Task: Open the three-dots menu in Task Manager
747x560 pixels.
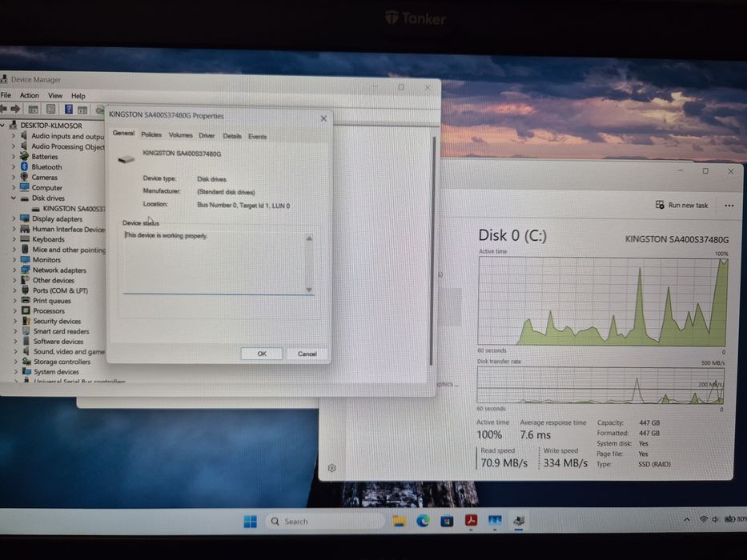Action: coord(729,206)
